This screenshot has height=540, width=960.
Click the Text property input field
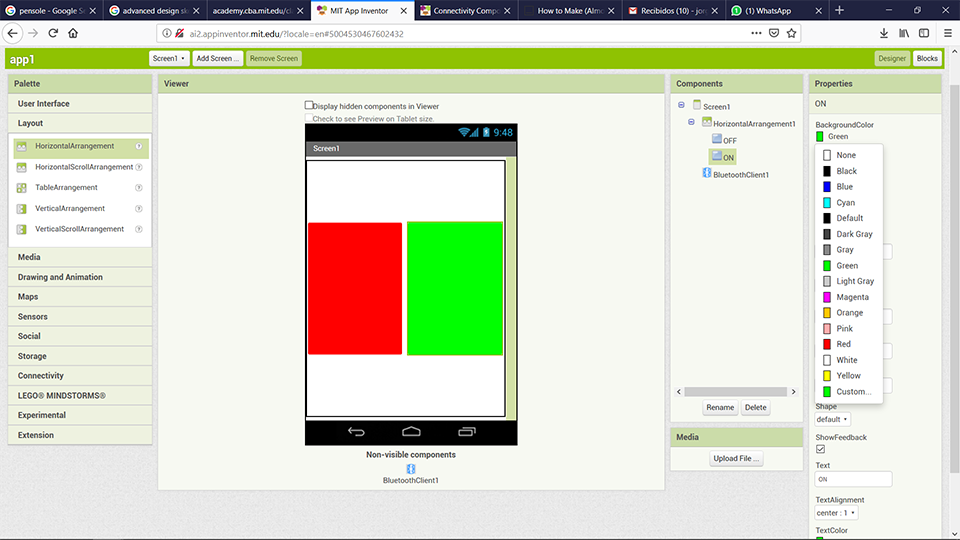(853, 479)
